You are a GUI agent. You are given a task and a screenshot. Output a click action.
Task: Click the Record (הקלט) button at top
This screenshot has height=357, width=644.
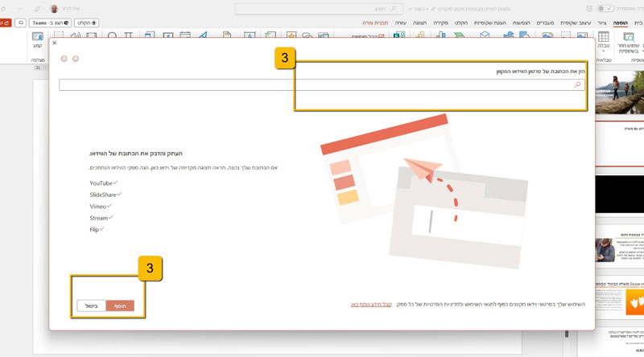[x=86, y=23]
